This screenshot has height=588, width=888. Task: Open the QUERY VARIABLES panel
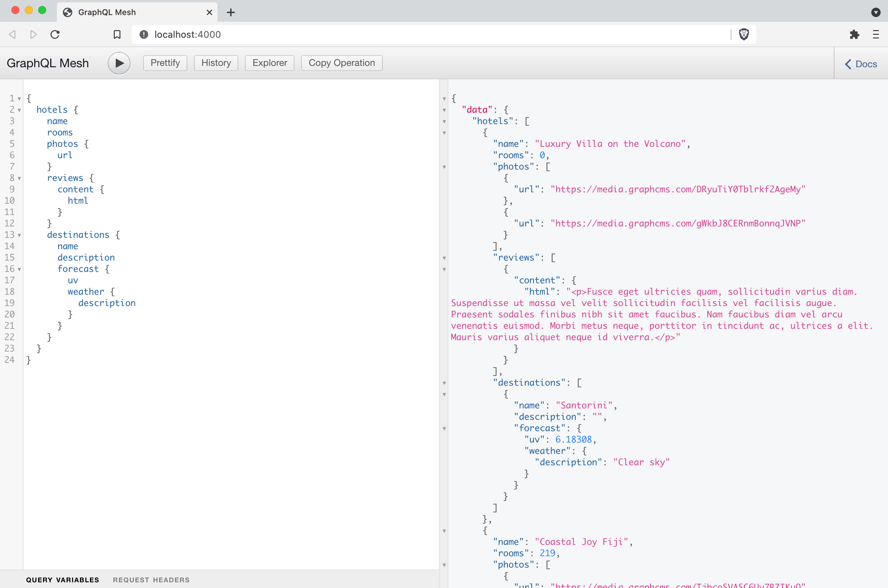tap(62, 579)
